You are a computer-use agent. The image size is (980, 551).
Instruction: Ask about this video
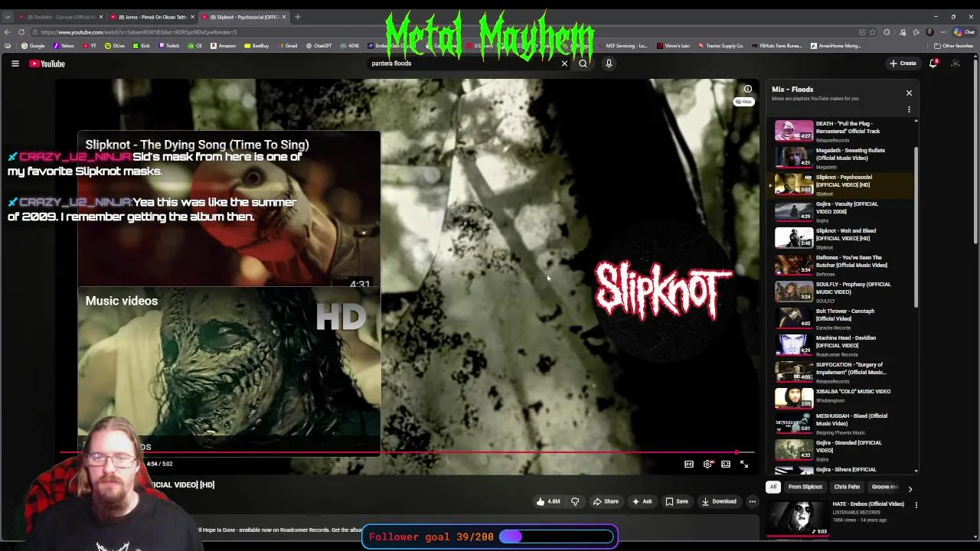(x=642, y=501)
